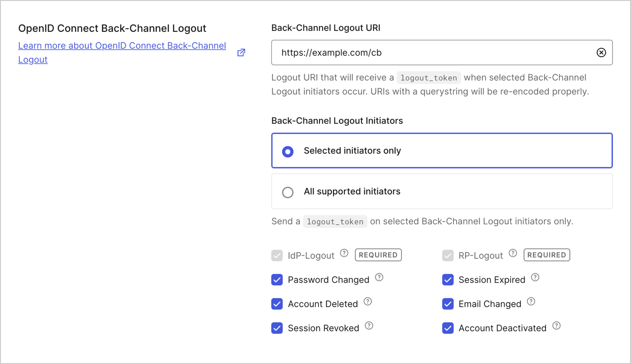View help tooltip for Email Changed
Screen dimensions: 631x364
[531, 302]
